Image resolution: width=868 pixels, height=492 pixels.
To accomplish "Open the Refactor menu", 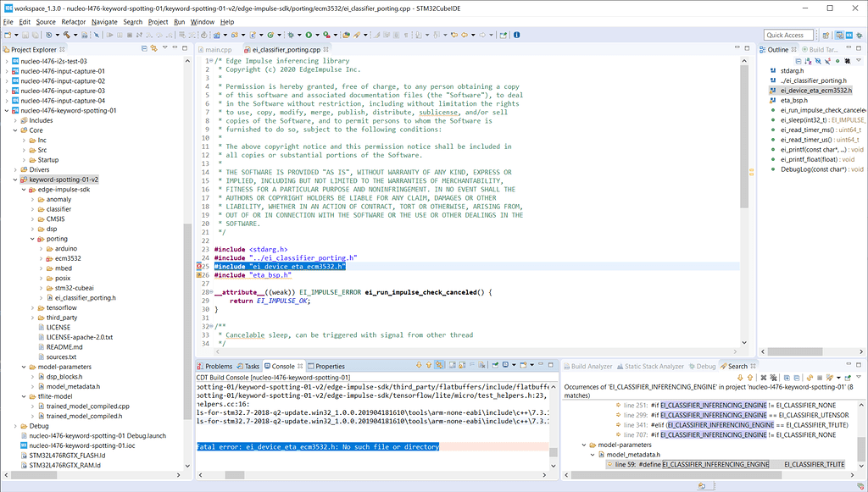I will coord(73,21).
